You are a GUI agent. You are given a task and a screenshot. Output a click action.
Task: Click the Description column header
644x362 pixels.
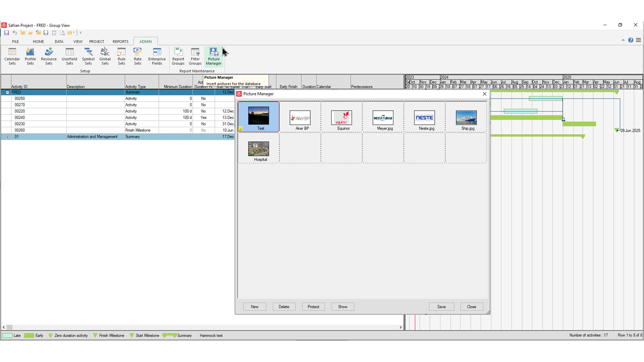click(96, 82)
